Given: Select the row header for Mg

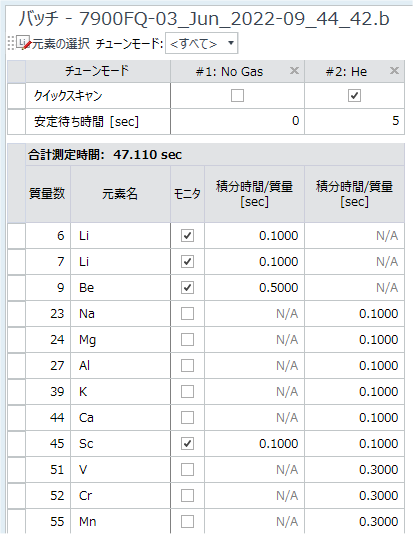Looking at the screenshot, I should 16,340.
